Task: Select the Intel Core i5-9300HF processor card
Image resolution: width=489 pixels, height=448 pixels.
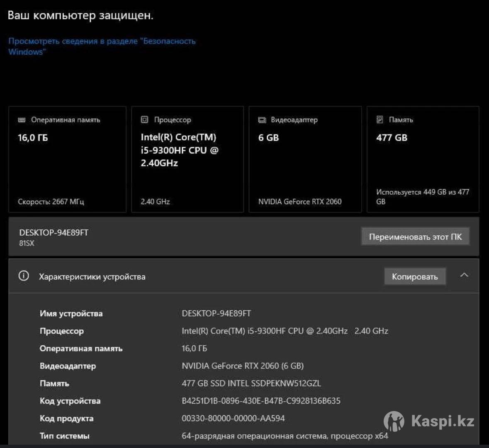Action: [187, 159]
